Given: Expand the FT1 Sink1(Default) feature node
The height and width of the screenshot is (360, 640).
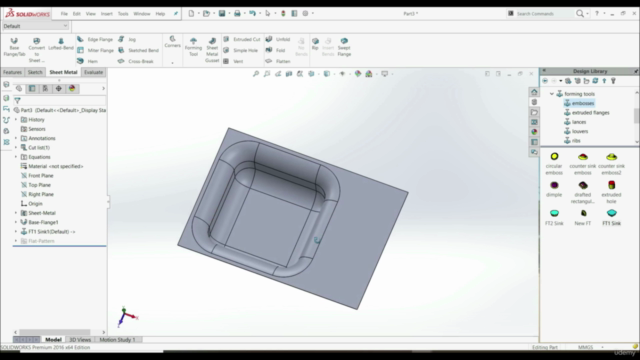Looking at the screenshot, I should click(16, 231).
